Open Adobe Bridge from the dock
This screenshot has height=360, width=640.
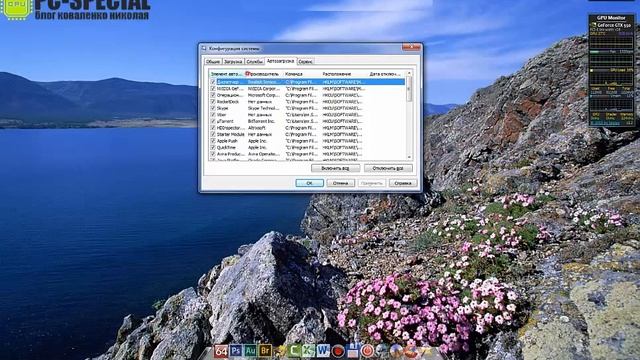tap(265, 351)
